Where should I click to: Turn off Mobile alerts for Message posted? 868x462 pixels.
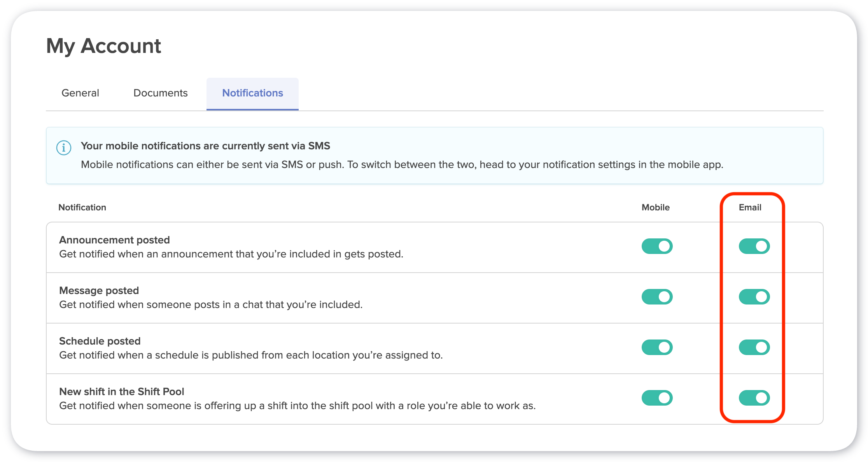(x=656, y=297)
